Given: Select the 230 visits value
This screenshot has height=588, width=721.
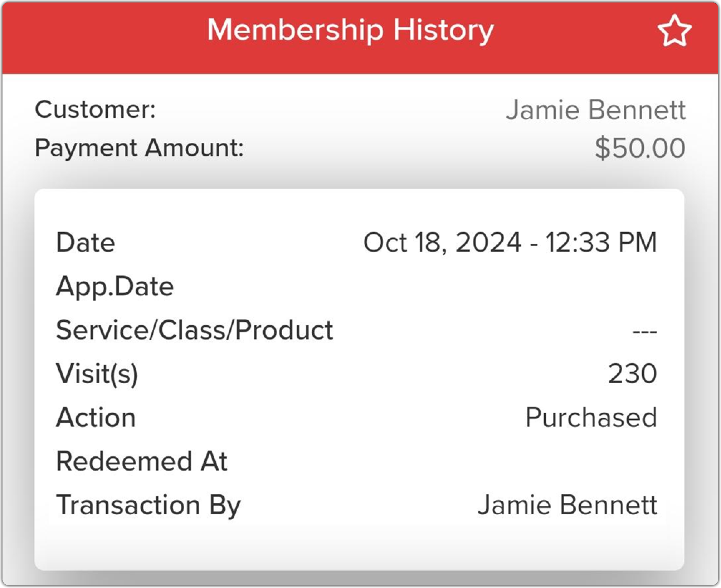Looking at the screenshot, I should click(x=632, y=374).
